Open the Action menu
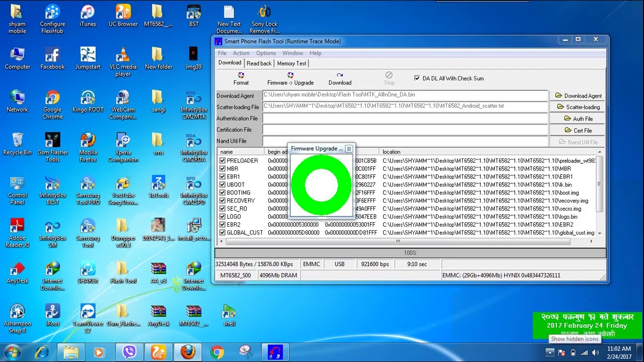The image size is (644, 362). point(241,53)
